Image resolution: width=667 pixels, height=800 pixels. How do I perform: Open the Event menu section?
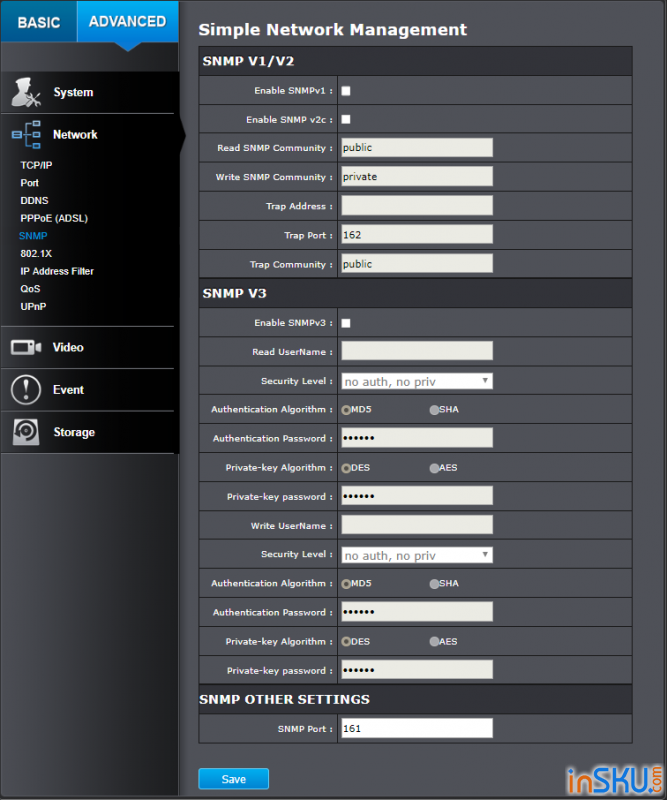point(90,390)
